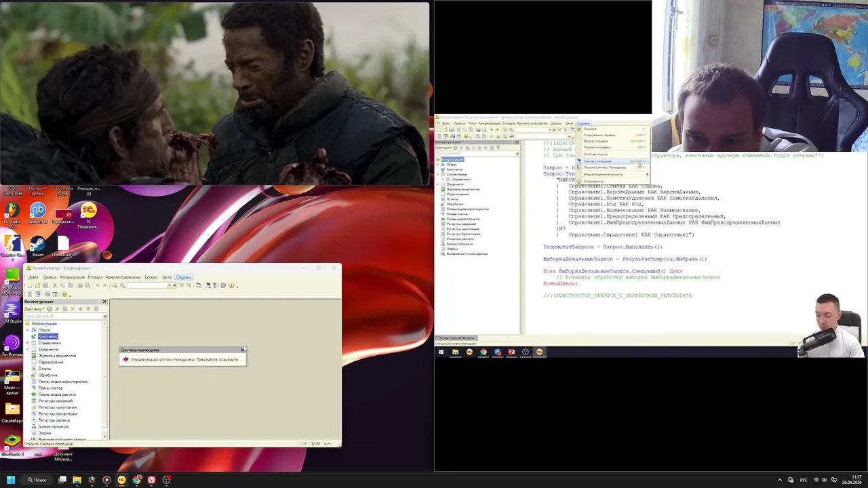Viewport: 868px width, 488px height.
Task: Close the Синтакс-помощник initialization popup
Action: click(243, 350)
